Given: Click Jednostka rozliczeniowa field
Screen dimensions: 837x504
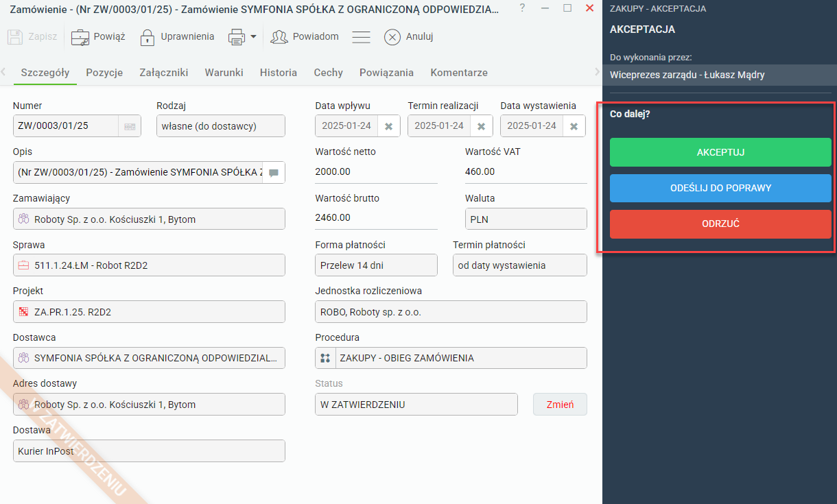Looking at the screenshot, I should [x=451, y=312].
